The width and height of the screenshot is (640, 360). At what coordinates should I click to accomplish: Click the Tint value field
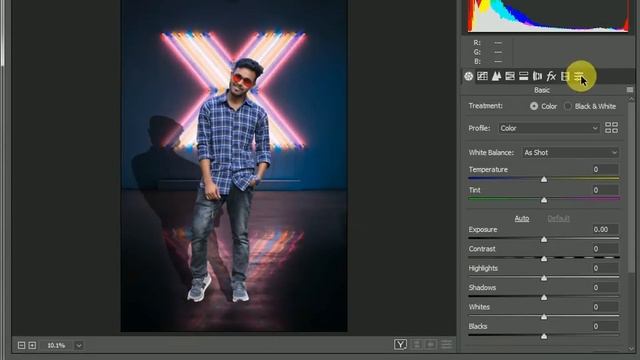click(605, 190)
